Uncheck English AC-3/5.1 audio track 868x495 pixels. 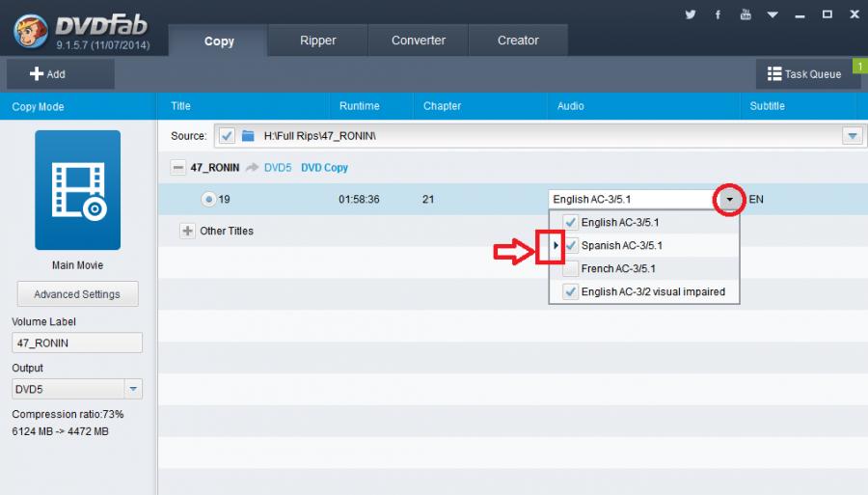click(x=570, y=223)
